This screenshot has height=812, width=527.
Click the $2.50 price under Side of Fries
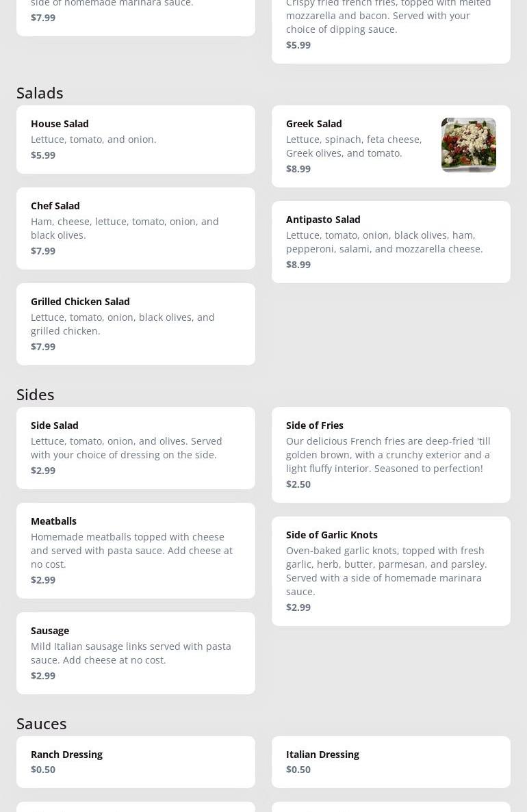(x=298, y=484)
